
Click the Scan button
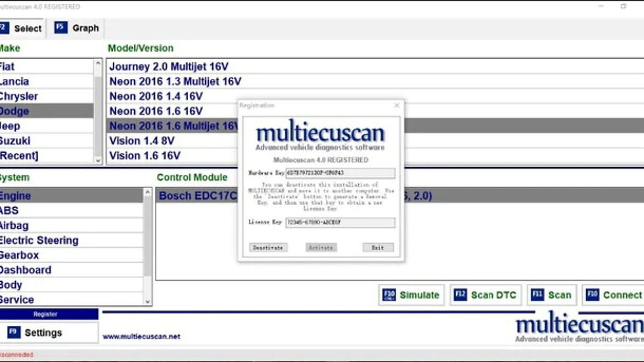[x=551, y=295]
